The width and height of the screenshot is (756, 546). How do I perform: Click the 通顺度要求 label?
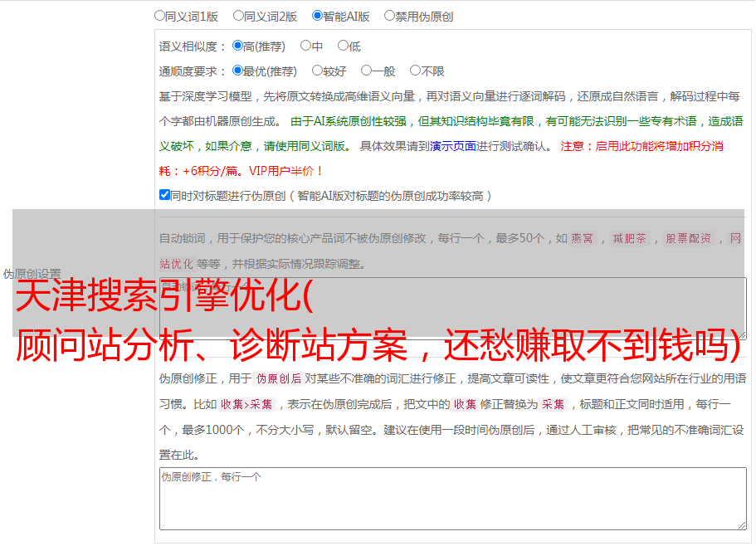(193, 72)
